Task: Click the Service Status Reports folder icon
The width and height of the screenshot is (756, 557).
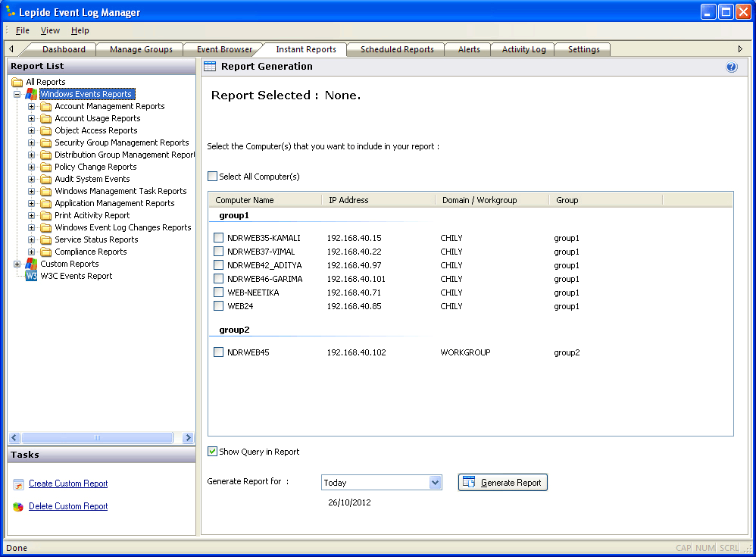Action: 46,239
